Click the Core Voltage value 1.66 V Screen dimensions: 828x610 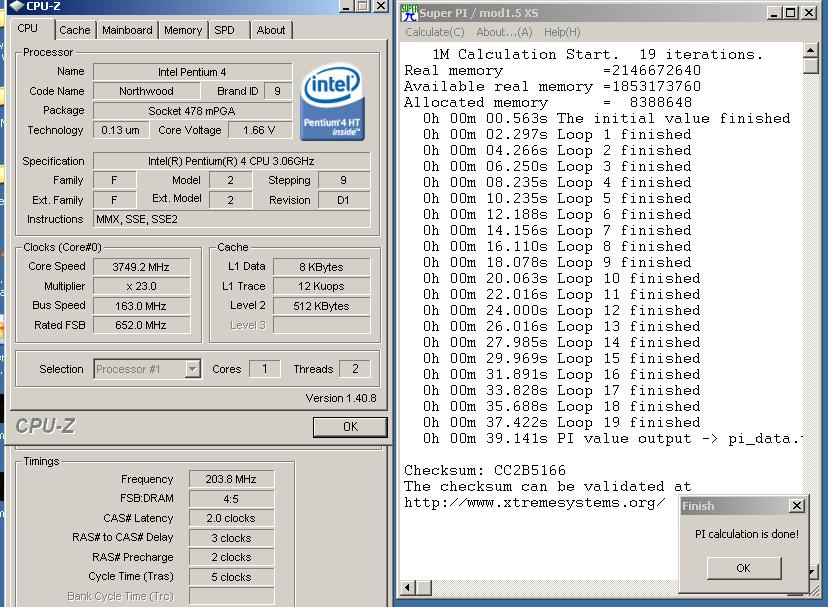tap(259, 130)
